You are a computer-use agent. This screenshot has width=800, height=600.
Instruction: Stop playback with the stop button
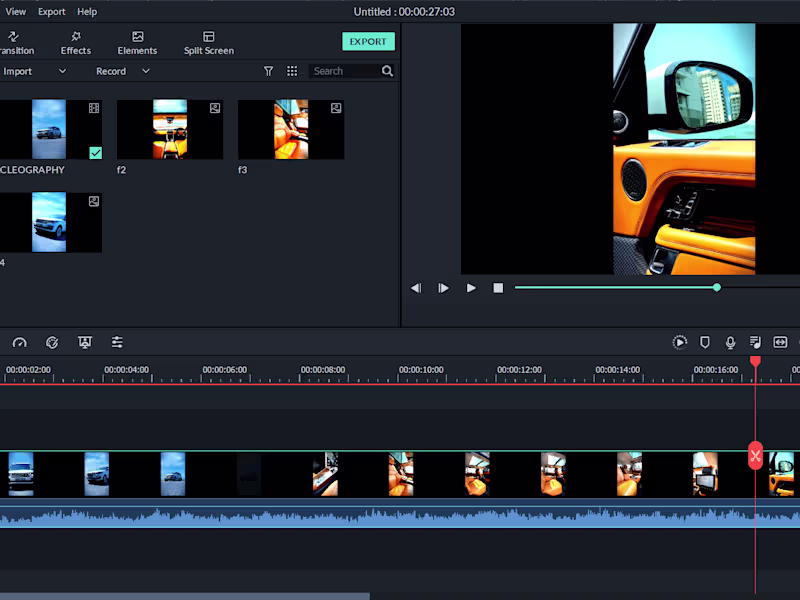point(498,287)
